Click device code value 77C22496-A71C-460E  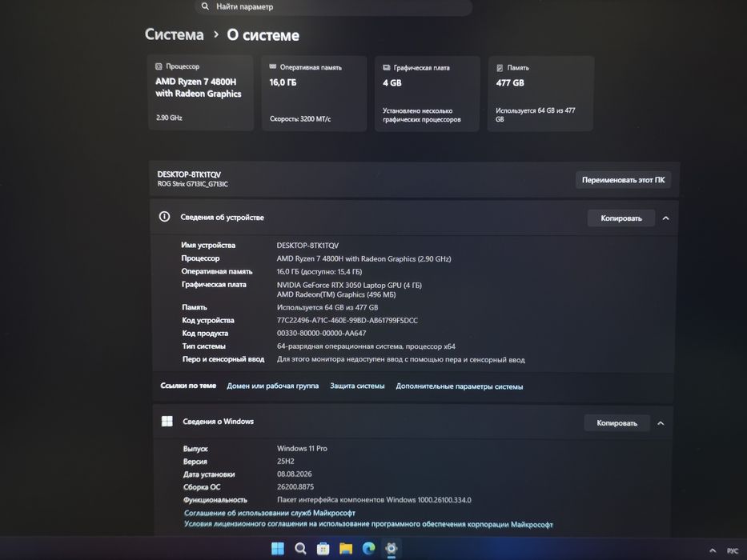click(347, 320)
